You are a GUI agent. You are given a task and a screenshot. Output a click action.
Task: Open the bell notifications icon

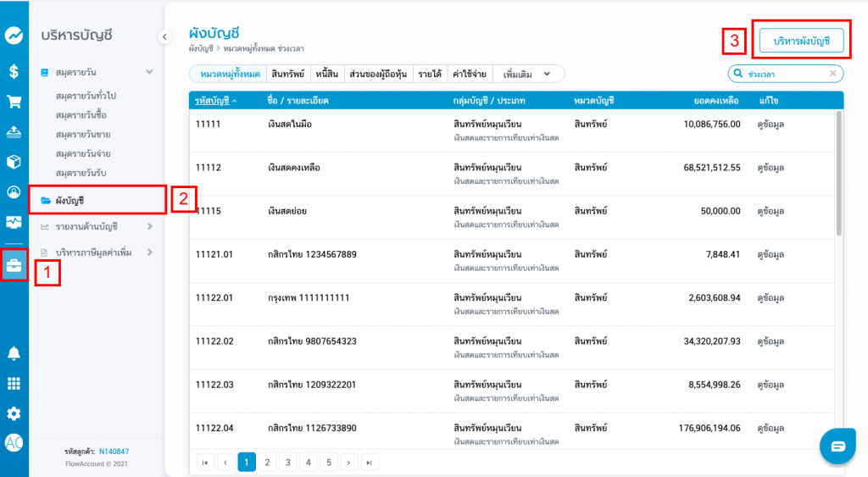14,353
